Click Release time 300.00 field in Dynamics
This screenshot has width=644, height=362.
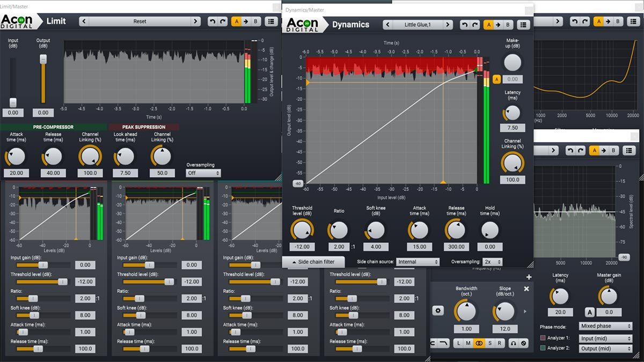[x=456, y=247]
